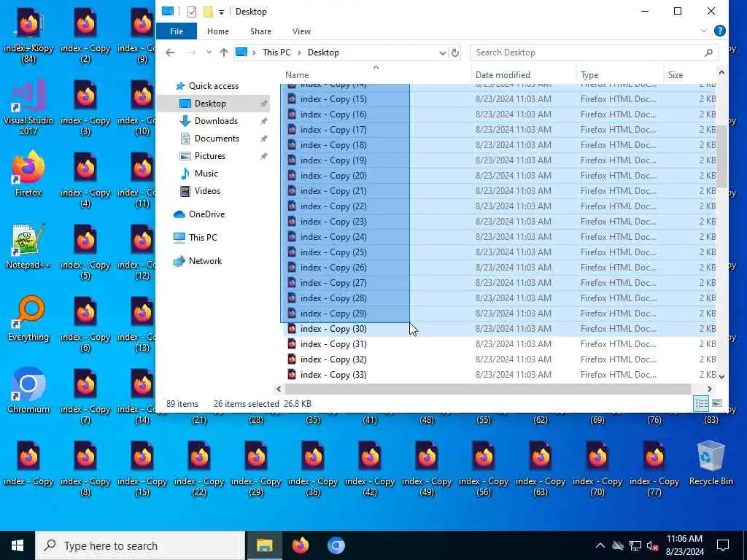Click chevron between This PC and Desktop

(299, 52)
